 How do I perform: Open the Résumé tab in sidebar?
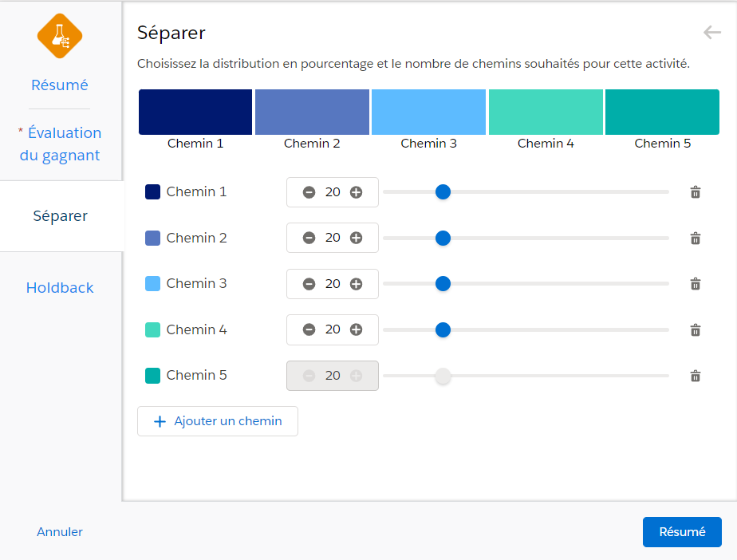tap(60, 85)
